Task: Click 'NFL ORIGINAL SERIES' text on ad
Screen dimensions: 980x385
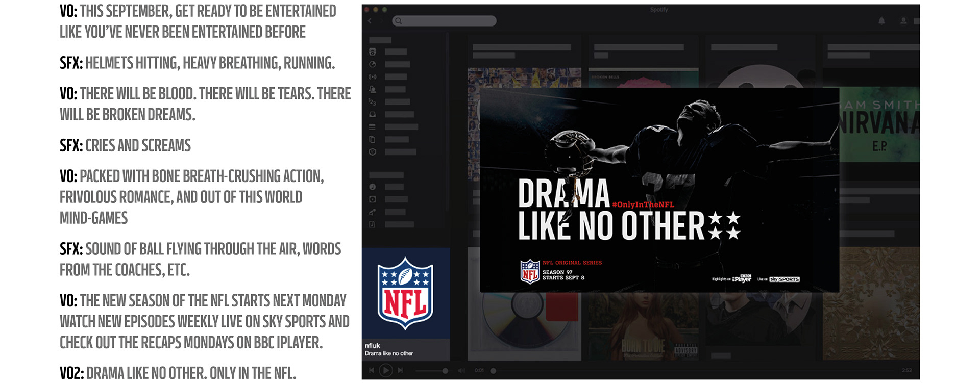Action: click(x=572, y=263)
